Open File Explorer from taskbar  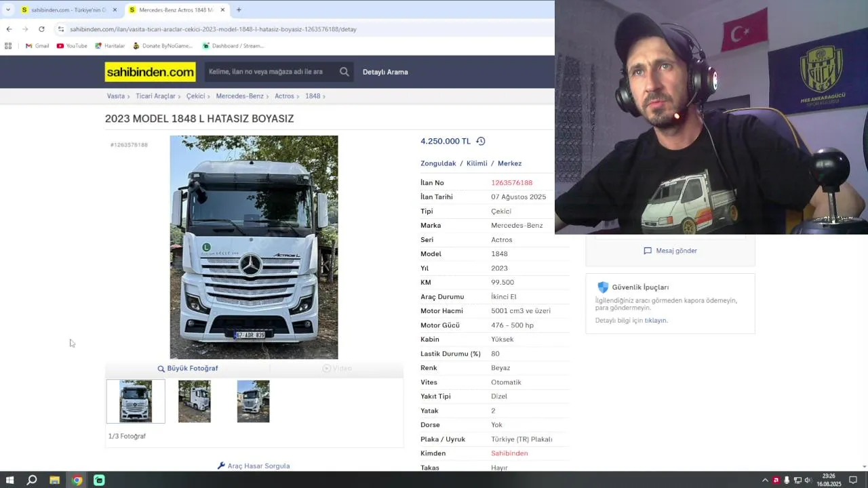pos(54,480)
